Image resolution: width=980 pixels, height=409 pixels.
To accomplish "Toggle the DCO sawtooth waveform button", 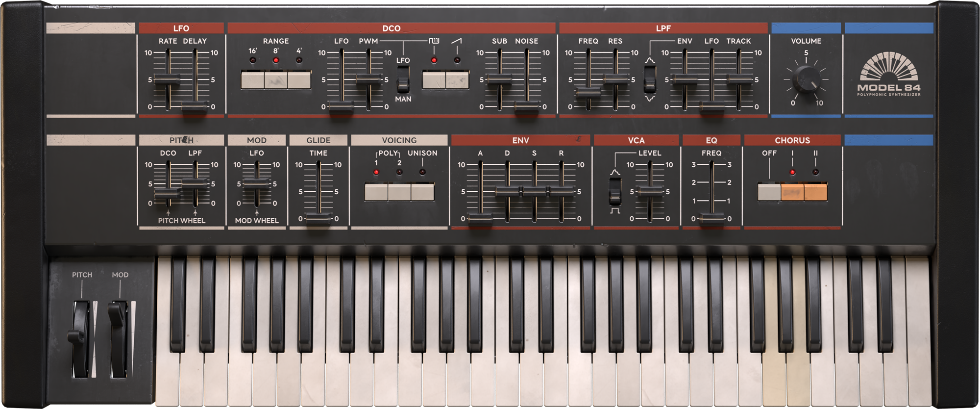I will (x=457, y=80).
